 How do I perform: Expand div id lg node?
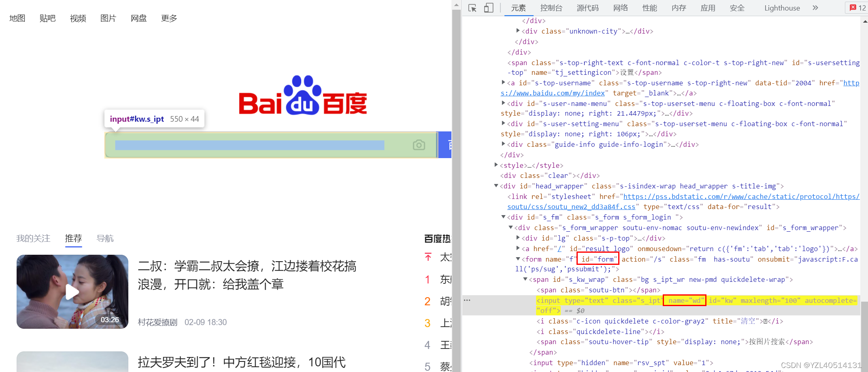pos(518,238)
